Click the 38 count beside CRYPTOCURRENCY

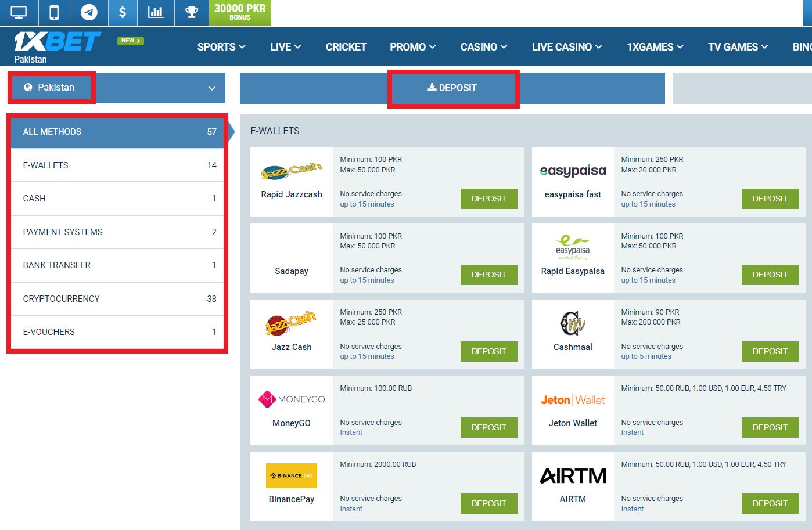pos(211,299)
